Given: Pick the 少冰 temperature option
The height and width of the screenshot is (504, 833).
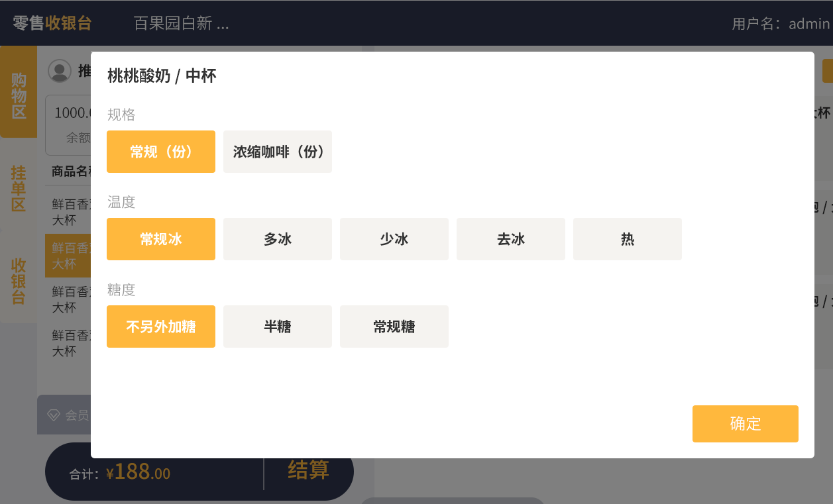Looking at the screenshot, I should tap(394, 239).
